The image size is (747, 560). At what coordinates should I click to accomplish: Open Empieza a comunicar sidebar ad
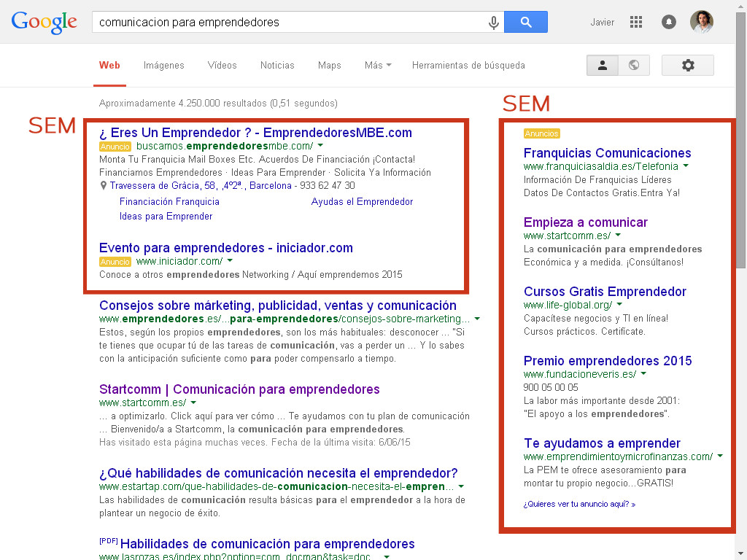click(586, 222)
